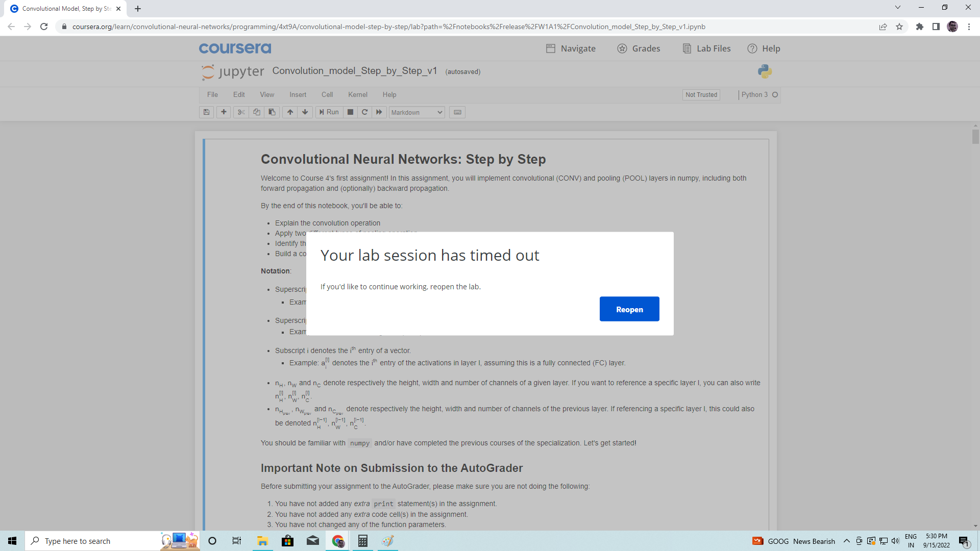The height and width of the screenshot is (551, 980).
Task: Interrupt the kernel
Action: pos(350,112)
